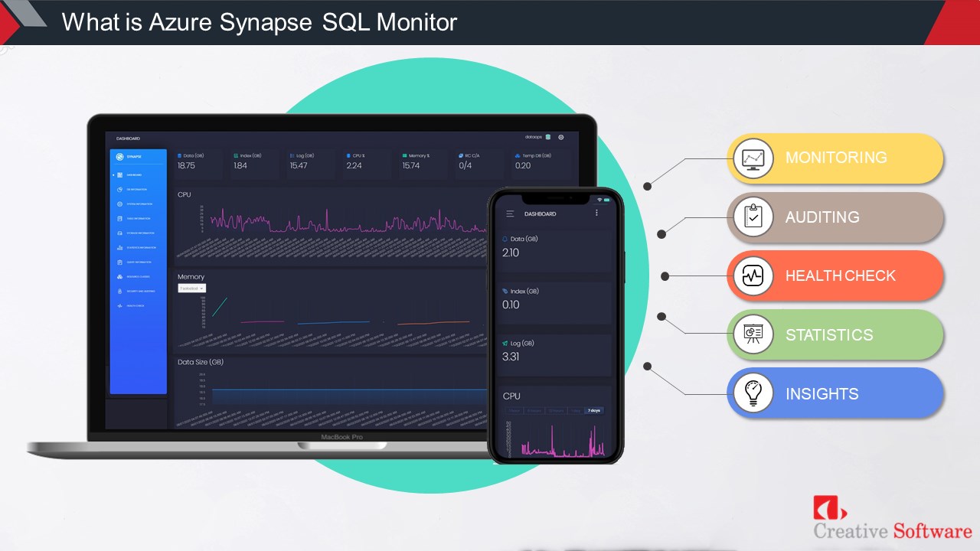Click the Query Information icon in sidebar
The image size is (980, 551).
[119, 262]
